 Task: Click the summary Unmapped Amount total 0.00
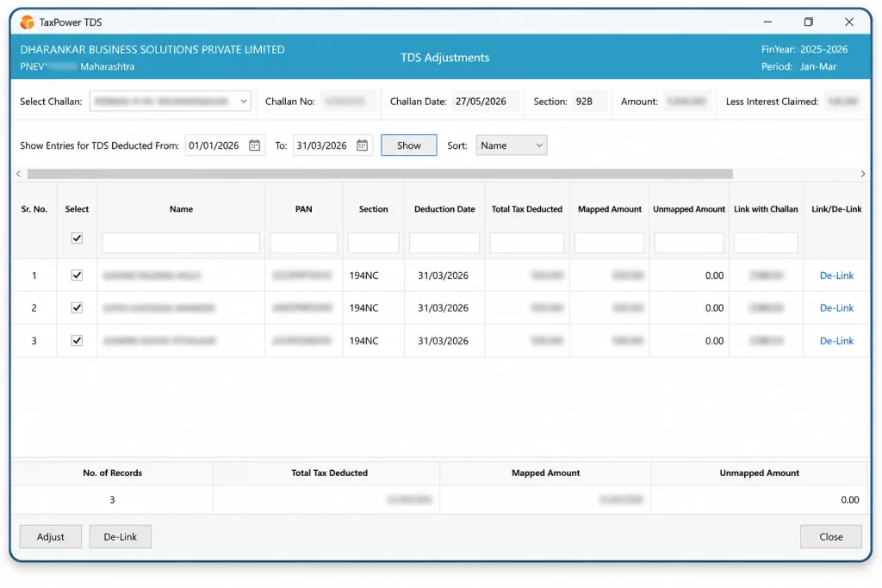pyautogui.click(x=850, y=499)
